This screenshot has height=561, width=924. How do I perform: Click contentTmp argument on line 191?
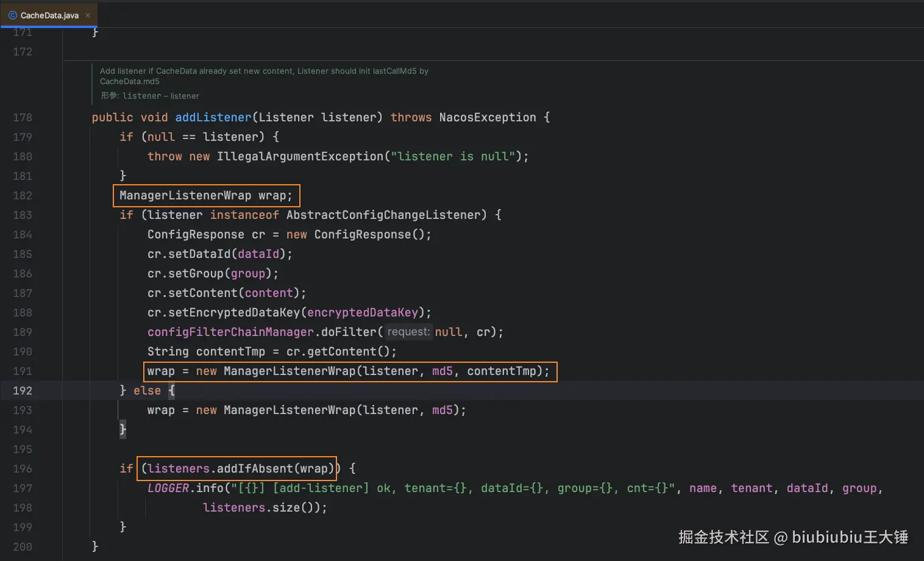coord(502,371)
